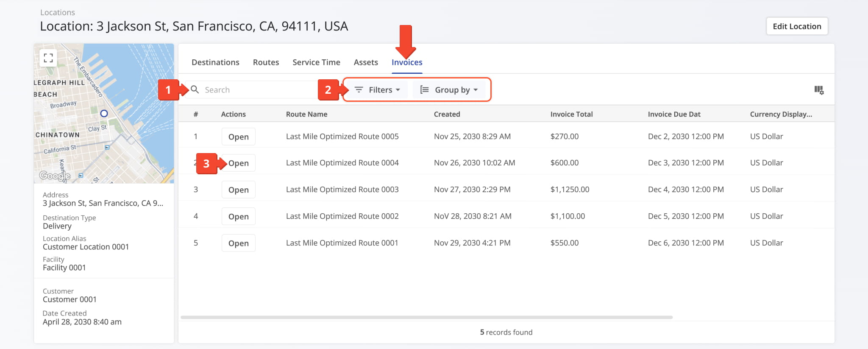Click the Nov 25, 2030 8:29 AM cell
This screenshot has height=349, width=868.
(x=472, y=137)
